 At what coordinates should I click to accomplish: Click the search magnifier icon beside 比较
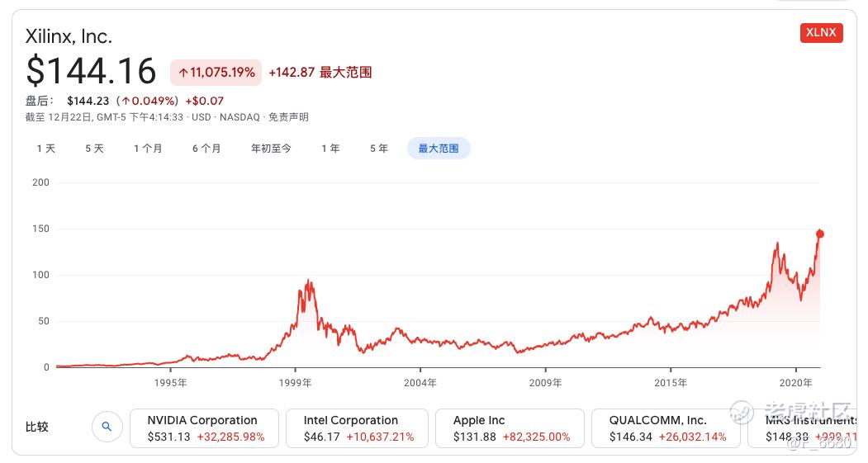[107, 427]
